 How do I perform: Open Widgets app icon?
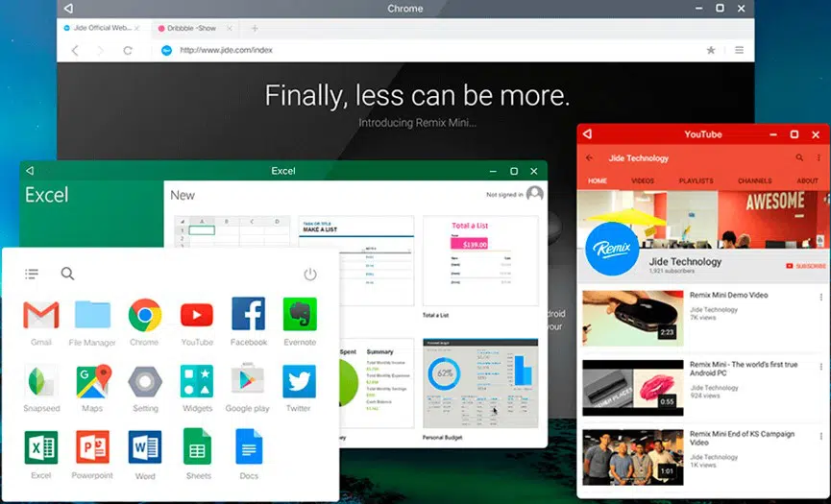(x=197, y=381)
